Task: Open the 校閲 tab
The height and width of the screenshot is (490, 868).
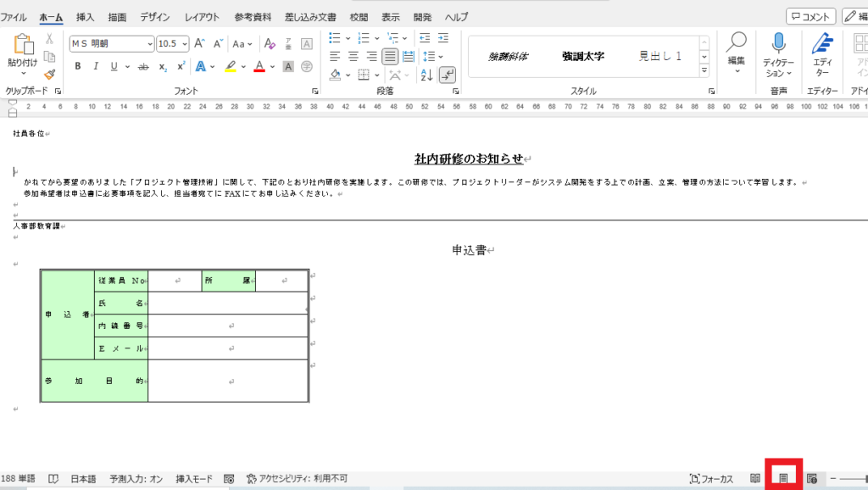Action: pos(359,17)
